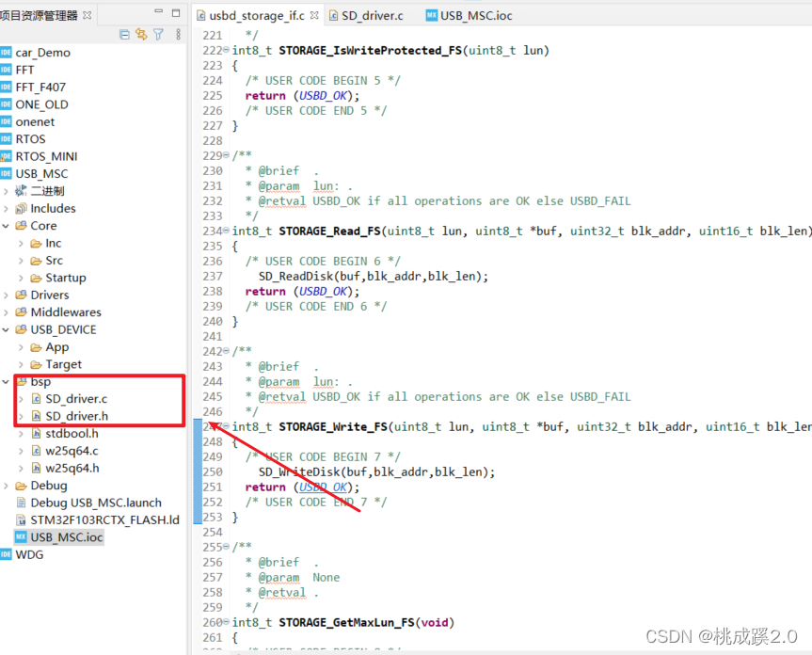The height and width of the screenshot is (655, 812).
Task: Select USB_MSC project
Action: click(x=41, y=173)
